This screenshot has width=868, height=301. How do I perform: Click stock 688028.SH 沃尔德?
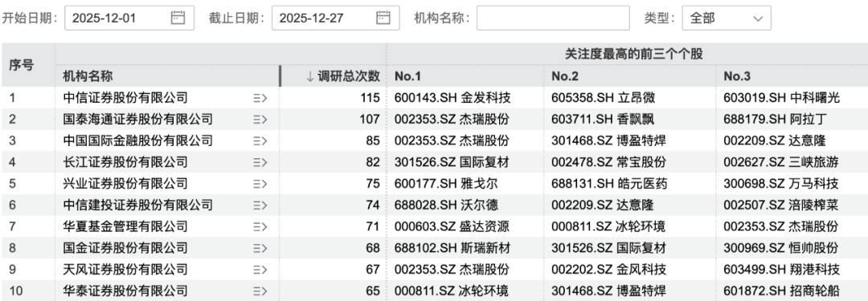tap(446, 205)
